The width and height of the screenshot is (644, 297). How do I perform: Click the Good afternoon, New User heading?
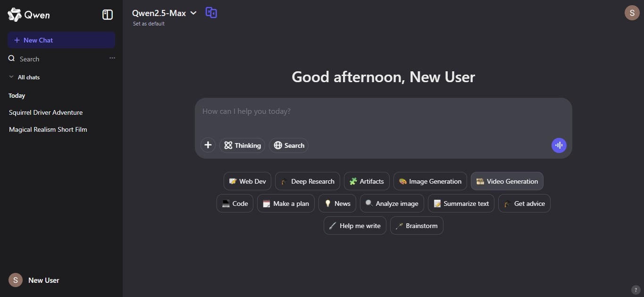[383, 76]
